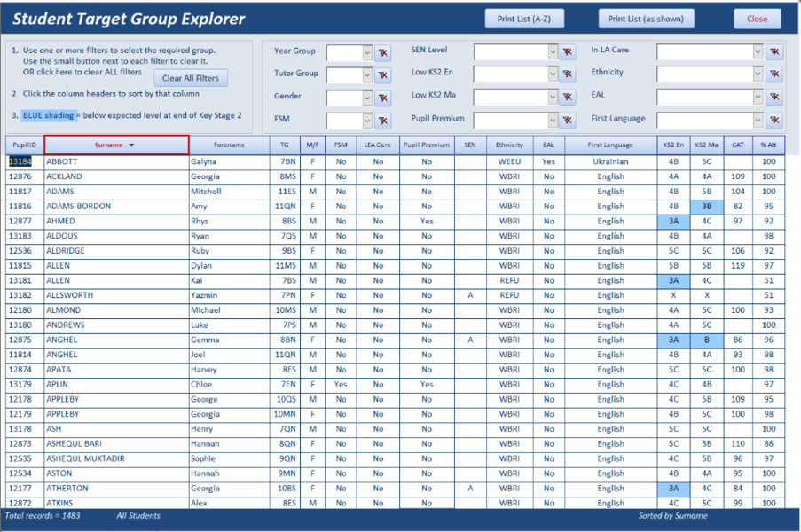Image resolution: width=801 pixels, height=532 pixels.
Task: Select the PupilID cell 13184
Action: [x=20, y=162]
